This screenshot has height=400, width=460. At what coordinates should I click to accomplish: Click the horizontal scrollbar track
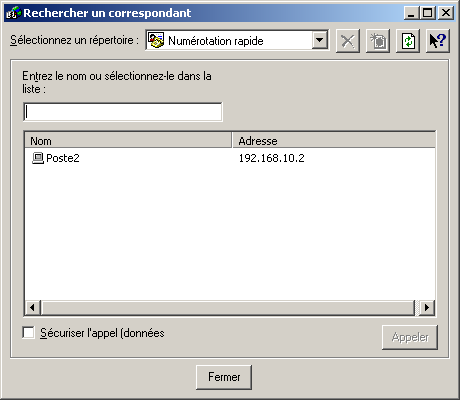(228, 307)
